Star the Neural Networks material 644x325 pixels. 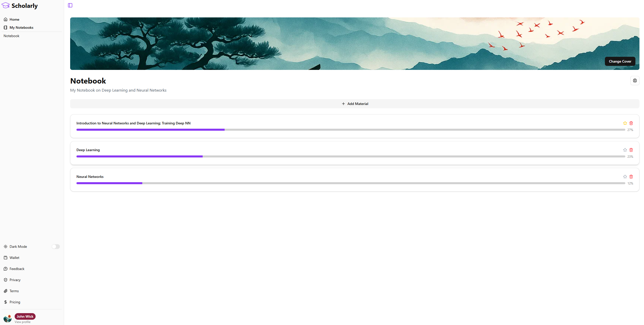click(625, 177)
